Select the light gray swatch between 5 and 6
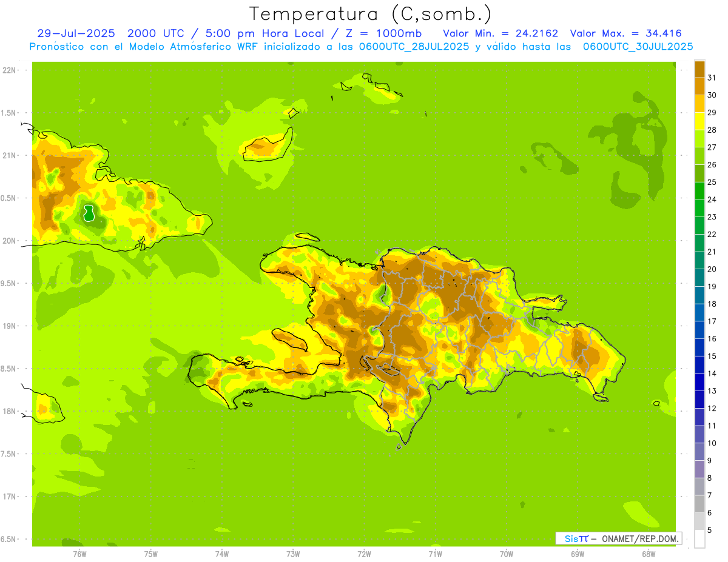The width and height of the screenshot is (728, 562). (x=699, y=521)
